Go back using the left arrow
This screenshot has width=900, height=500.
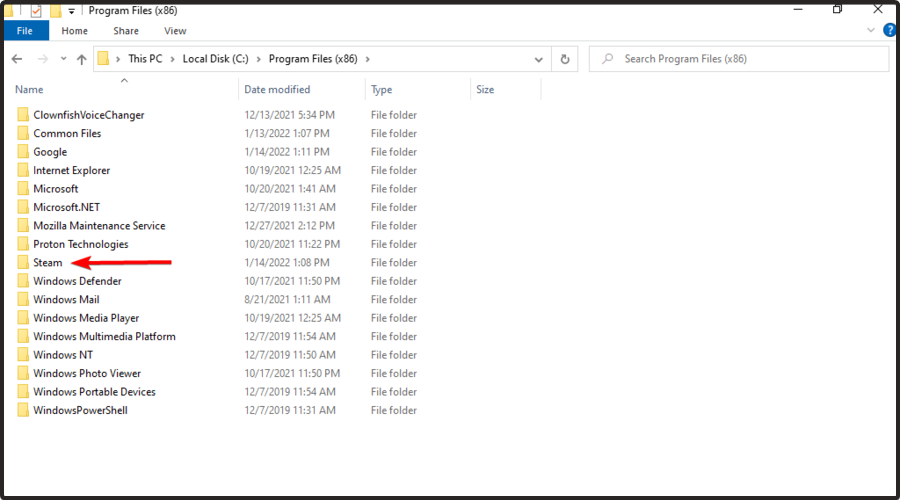pos(17,59)
